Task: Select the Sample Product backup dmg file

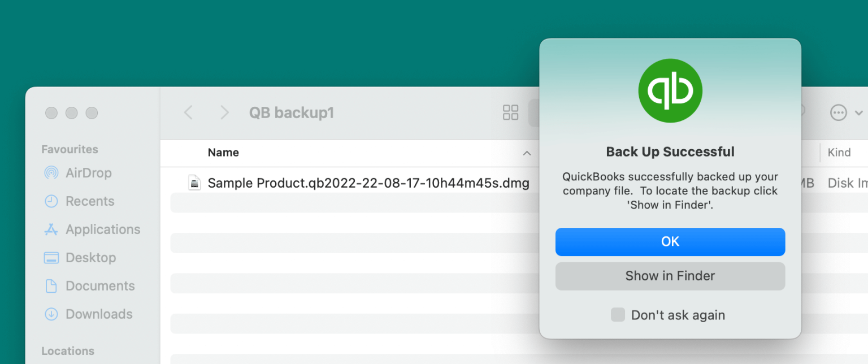Action: pos(368,183)
